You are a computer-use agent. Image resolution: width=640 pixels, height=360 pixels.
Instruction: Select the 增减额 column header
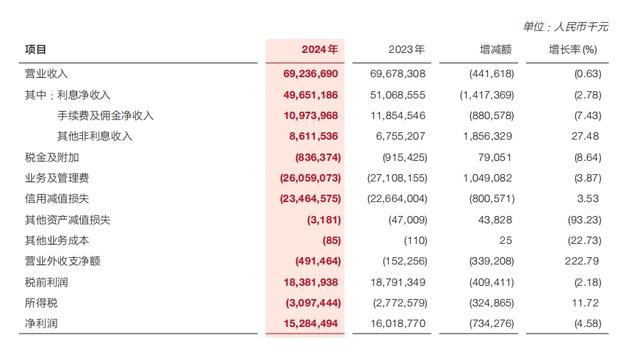496,49
